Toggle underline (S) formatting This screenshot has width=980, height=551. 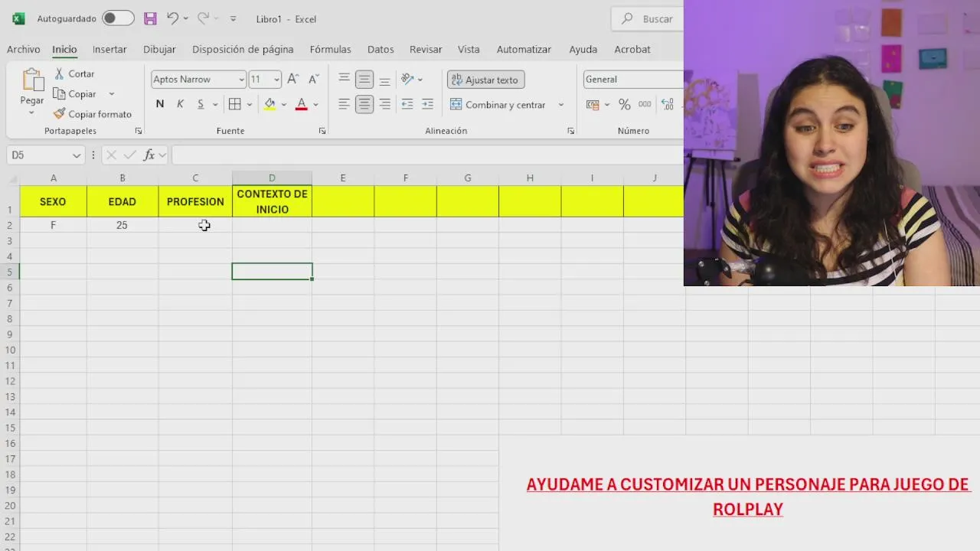[x=201, y=104]
